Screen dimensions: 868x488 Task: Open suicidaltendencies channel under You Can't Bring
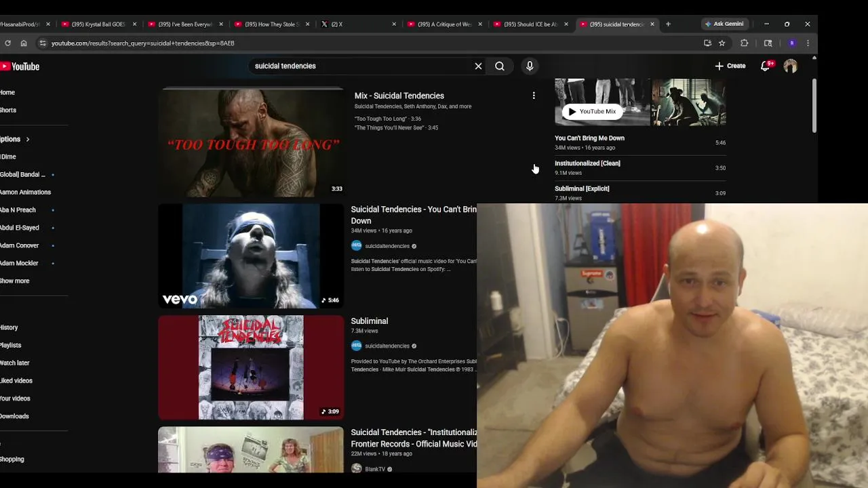(x=387, y=246)
